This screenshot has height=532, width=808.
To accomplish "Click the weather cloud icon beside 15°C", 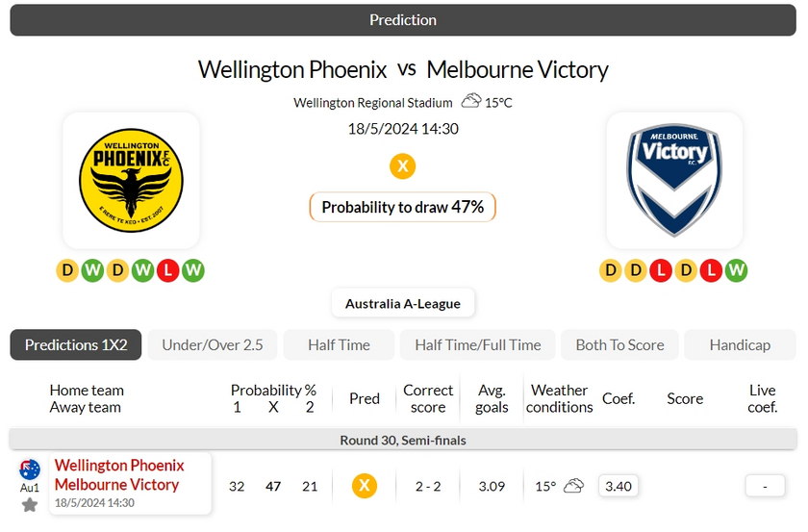I will pyautogui.click(x=471, y=102).
